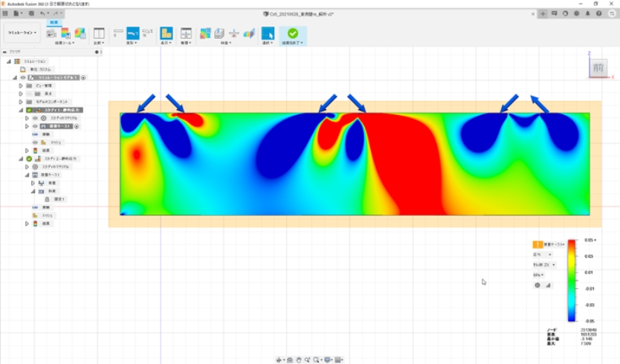Click the orange warning icon in legend

537,244
